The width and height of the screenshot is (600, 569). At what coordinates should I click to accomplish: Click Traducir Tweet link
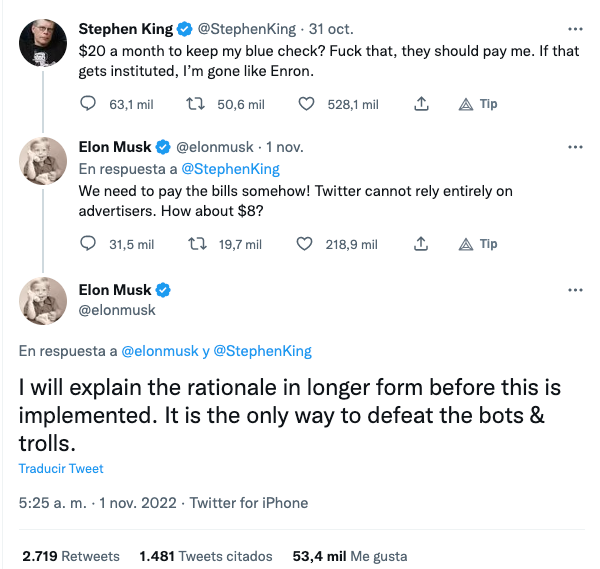pos(61,469)
